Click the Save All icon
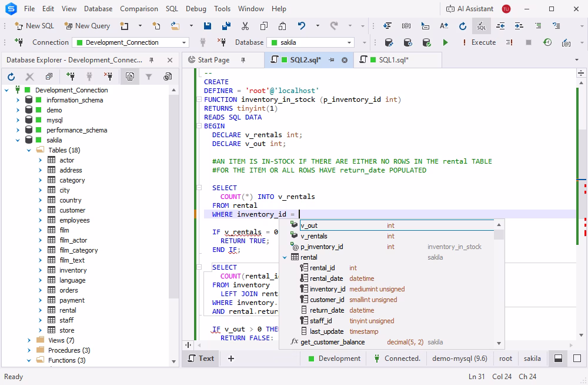This screenshot has height=385, width=588. pos(226,26)
